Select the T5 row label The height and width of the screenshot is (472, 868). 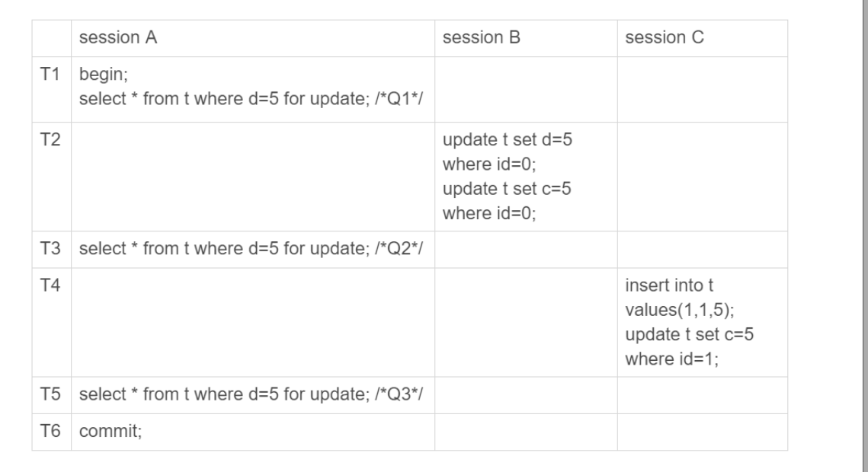click(x=50, y=395)
